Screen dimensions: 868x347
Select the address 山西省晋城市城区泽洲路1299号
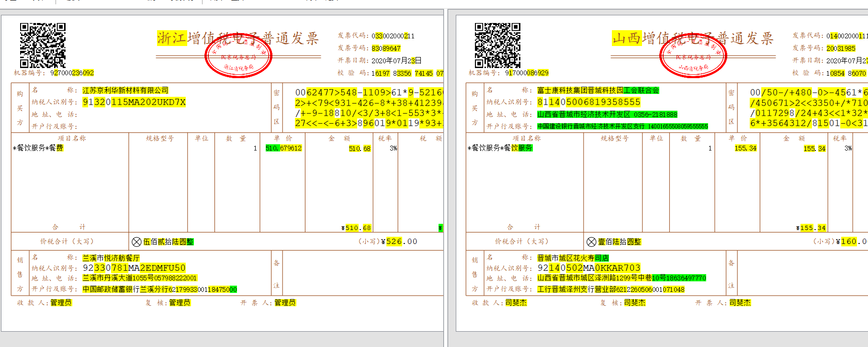(x=587, y=278)
